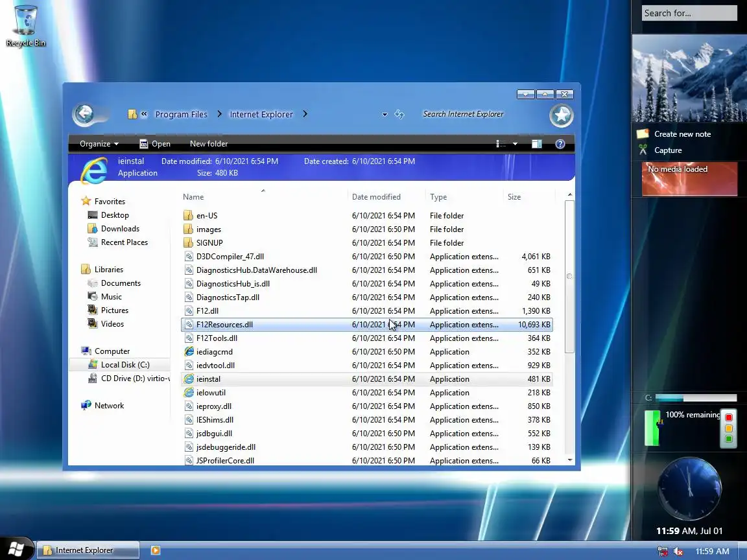Click the Pictures library icon

93,310
